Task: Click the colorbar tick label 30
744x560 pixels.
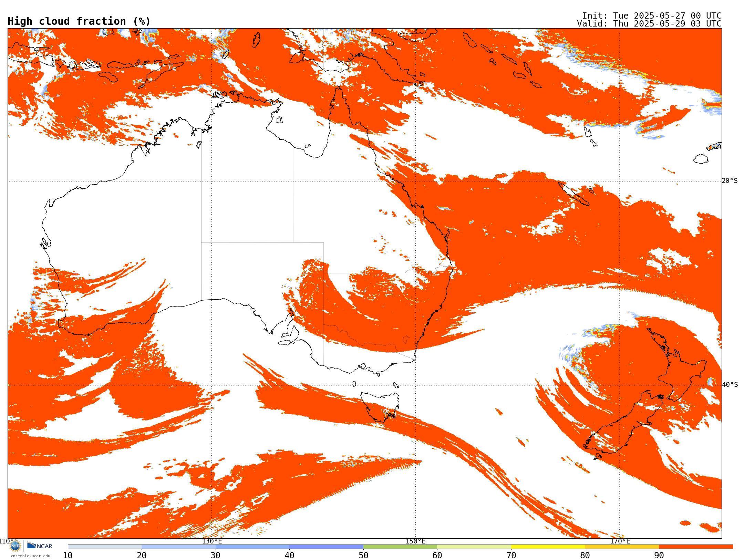Action: 216,555
